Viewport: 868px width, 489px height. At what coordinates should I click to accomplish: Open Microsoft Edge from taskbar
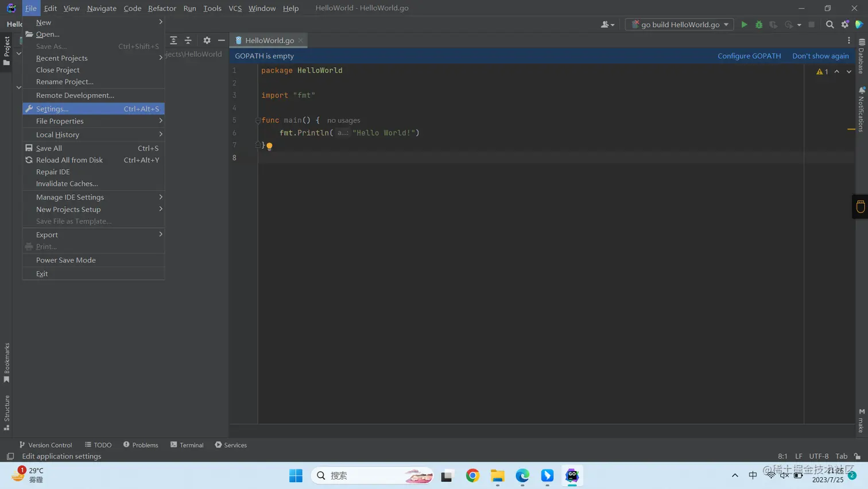(x=522, y=475)
